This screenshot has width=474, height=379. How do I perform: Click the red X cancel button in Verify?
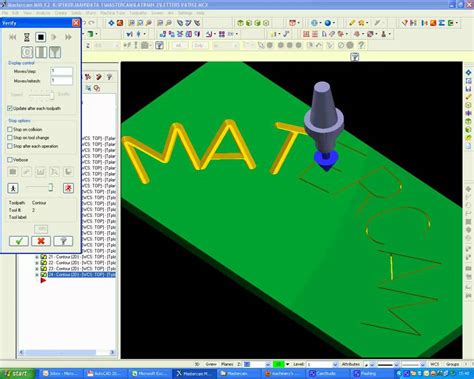[41, 241]
